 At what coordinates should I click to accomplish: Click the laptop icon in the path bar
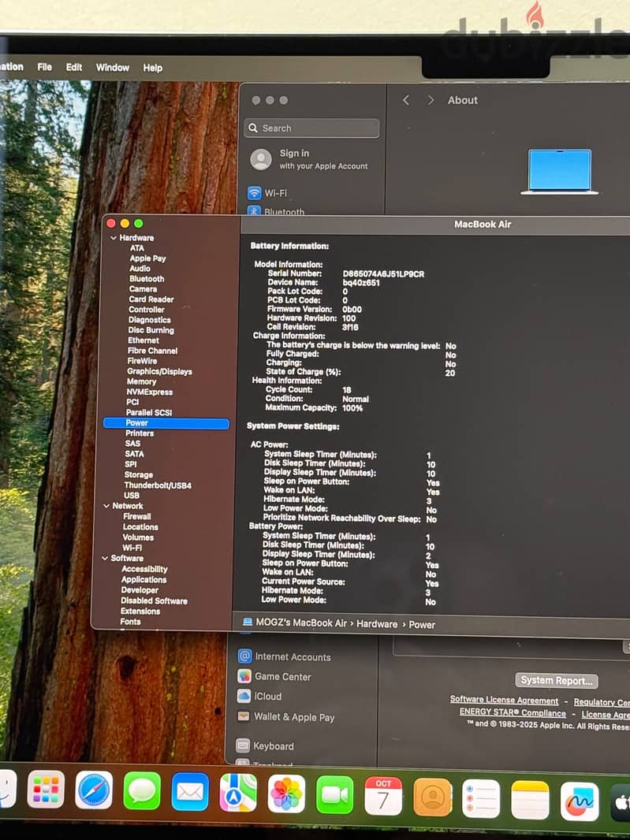[247, 622]
